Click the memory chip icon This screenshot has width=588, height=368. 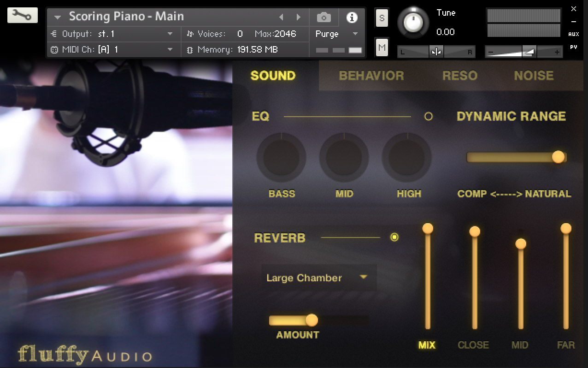click(x=190, y=50)
